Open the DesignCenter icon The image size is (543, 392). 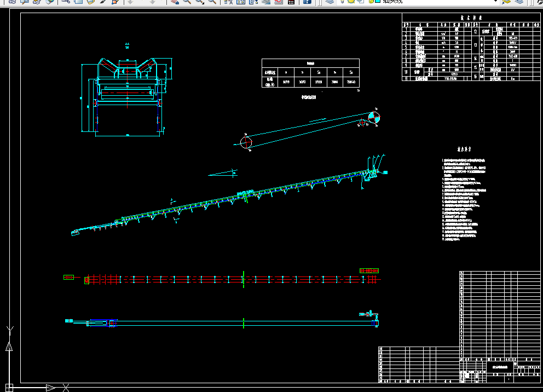point(241,1)
